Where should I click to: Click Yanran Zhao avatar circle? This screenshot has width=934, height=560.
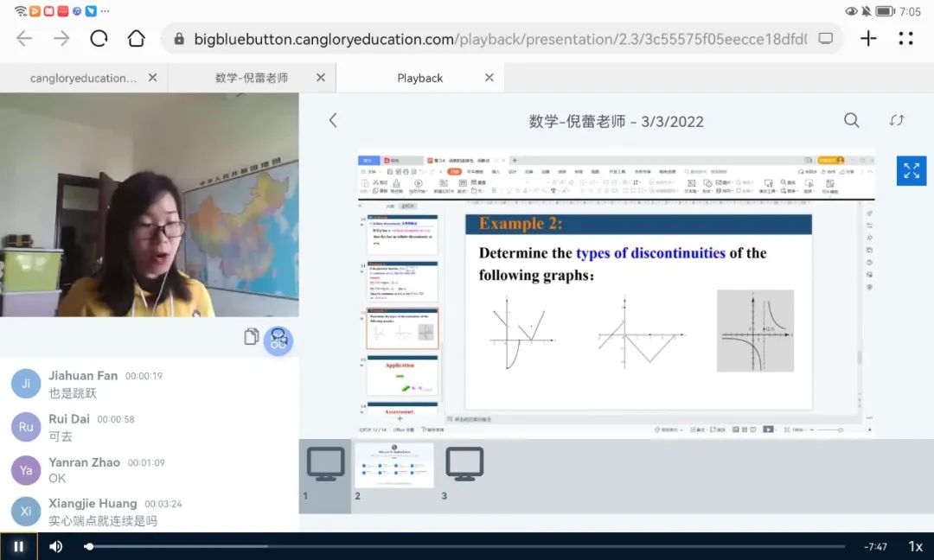pos(26,470)
